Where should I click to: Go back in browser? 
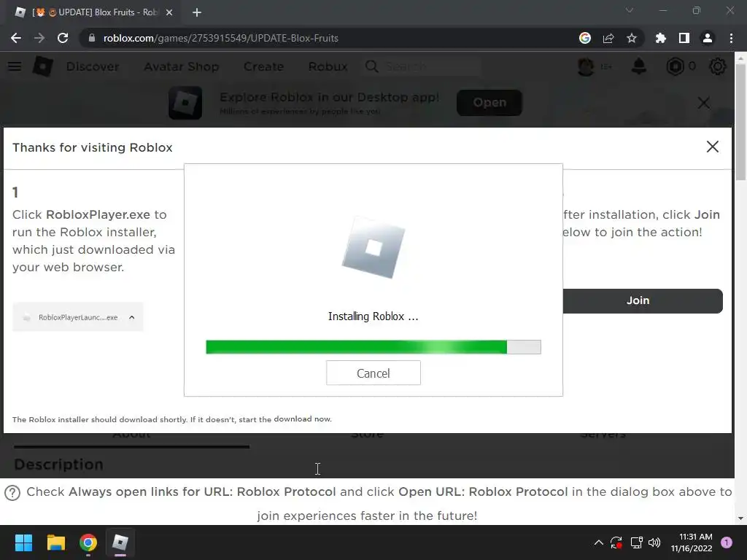(x=16, y=38)
